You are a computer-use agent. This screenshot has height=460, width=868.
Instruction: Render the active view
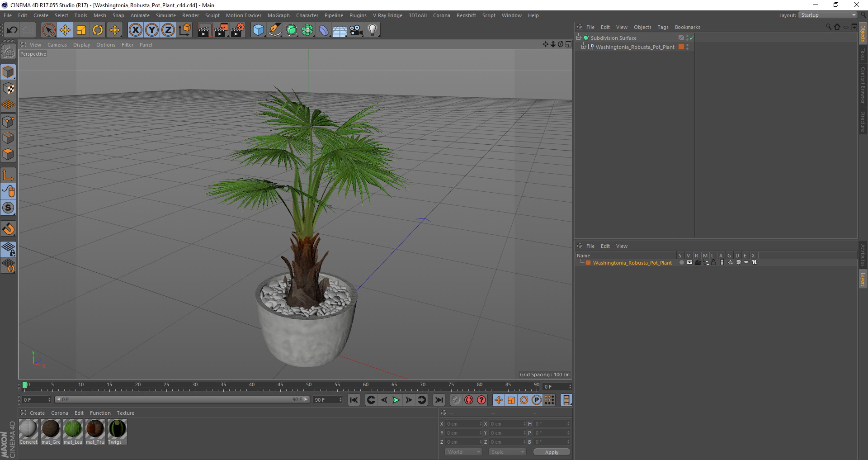point(204,30)
